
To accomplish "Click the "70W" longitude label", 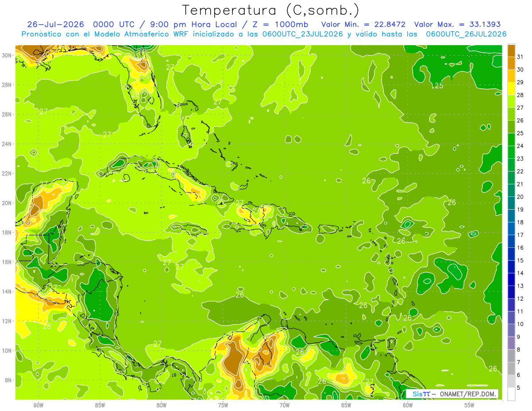I will pos(285,405).
